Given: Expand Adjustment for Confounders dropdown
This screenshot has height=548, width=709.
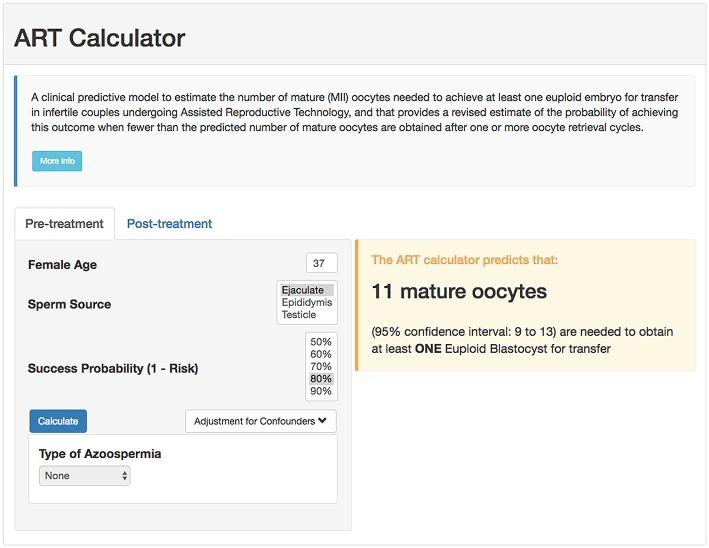Looking at the screenshot, I should [260, 421].
